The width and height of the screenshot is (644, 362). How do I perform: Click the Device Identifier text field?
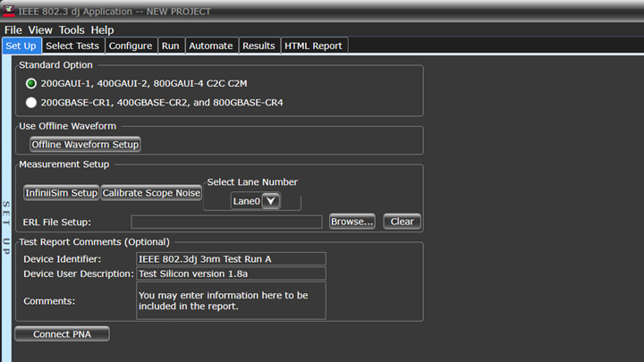[x=231, y=259]
